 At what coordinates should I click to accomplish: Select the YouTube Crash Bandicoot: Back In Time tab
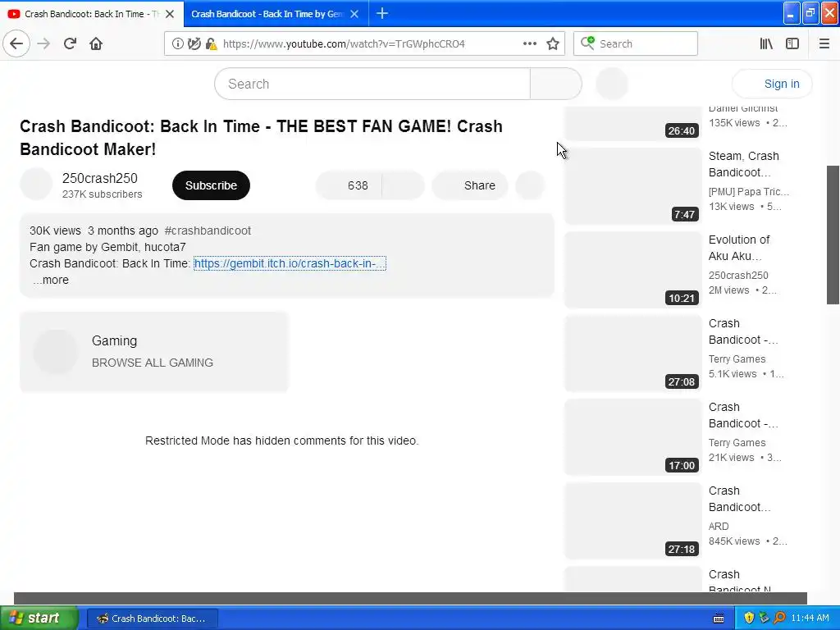click(x=92, y=14)
